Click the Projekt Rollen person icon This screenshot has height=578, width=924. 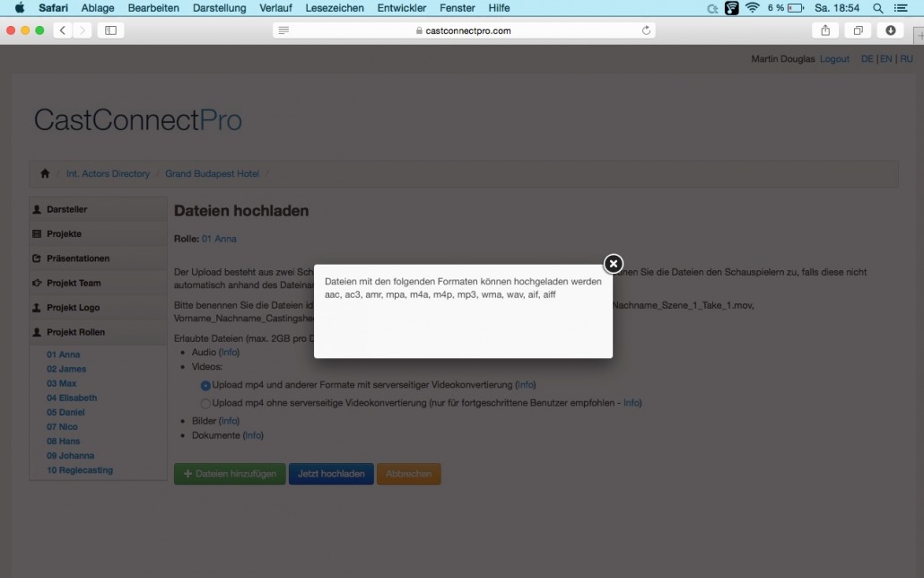point(37,332)
